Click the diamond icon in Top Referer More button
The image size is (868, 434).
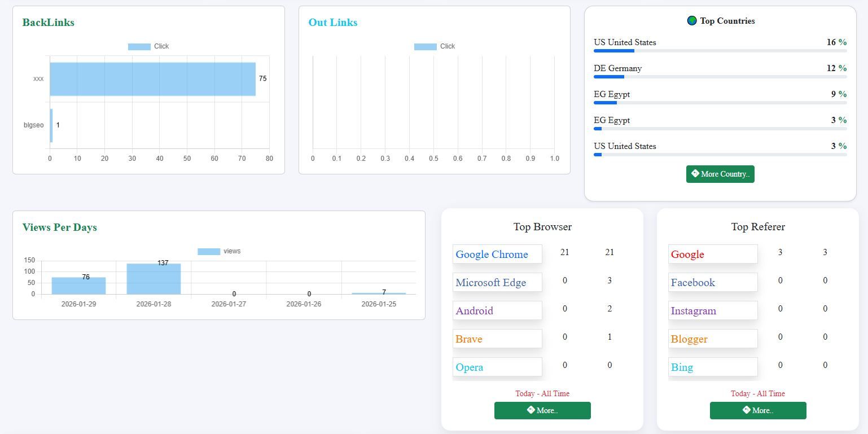click(747, 410)
